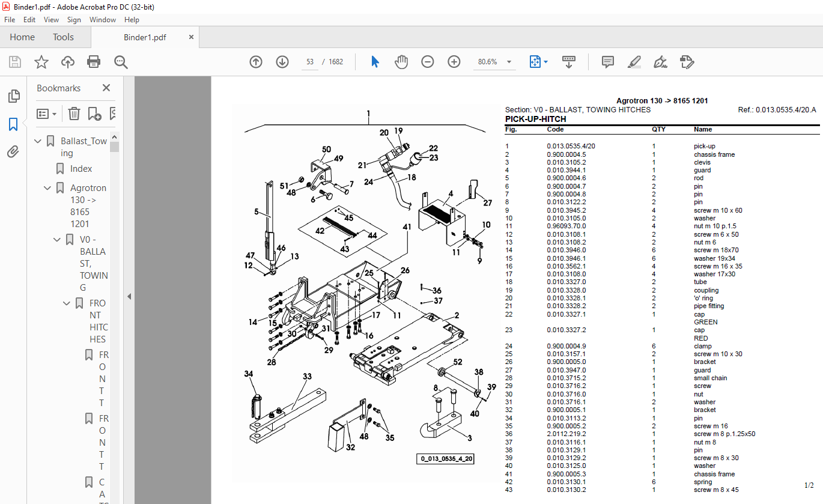Click the 'screw m 18x70' part name
The height and width of the screenshot is (504, 823).
(716, 250)
